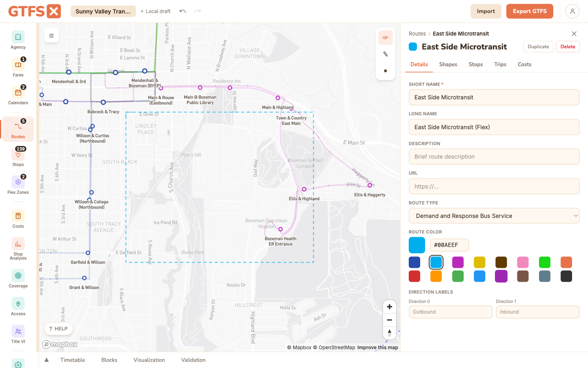Delete the East Side Microtransit route

[568, 47]
